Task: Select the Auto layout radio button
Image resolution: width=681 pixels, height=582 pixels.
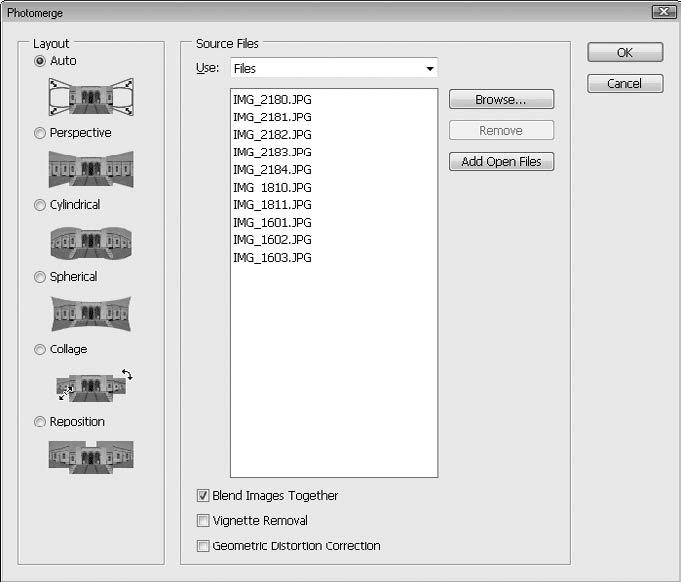Action: tap(40, 61)
